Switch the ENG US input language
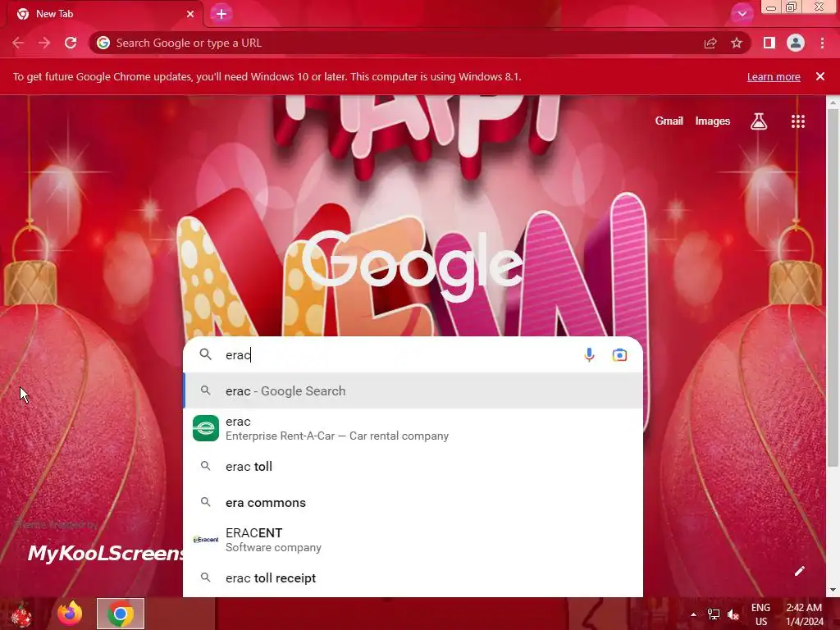The width and height of the screenshot is (840, 630). click(760, 614)
